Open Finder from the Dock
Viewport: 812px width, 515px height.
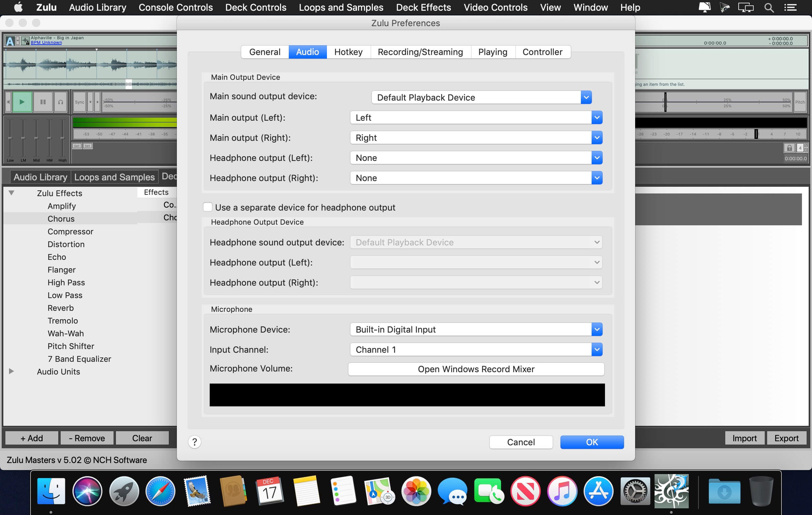[x=51, y=491]
